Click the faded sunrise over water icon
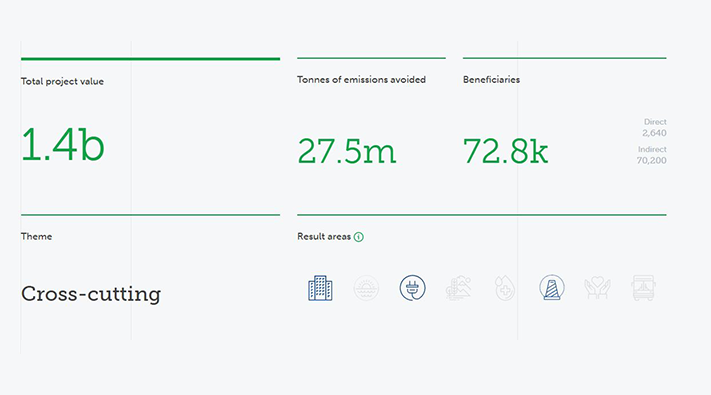 [x=366, y=288]
